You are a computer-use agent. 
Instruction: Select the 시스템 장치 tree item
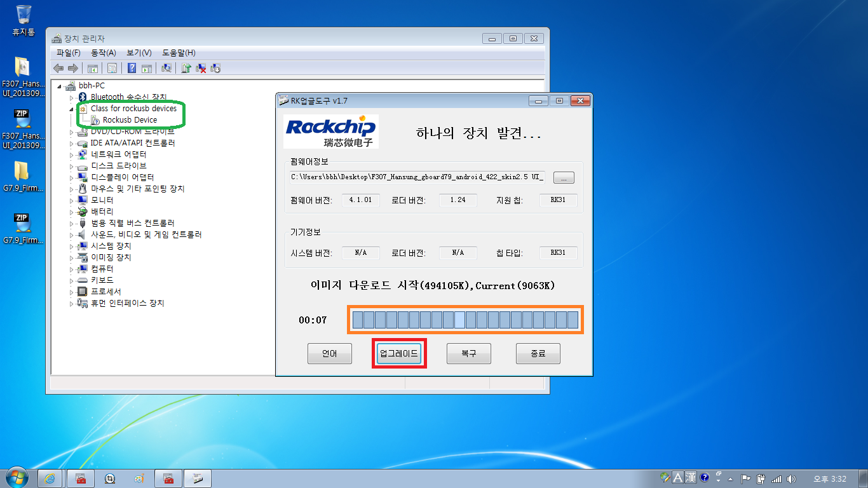tap(111, 246)
